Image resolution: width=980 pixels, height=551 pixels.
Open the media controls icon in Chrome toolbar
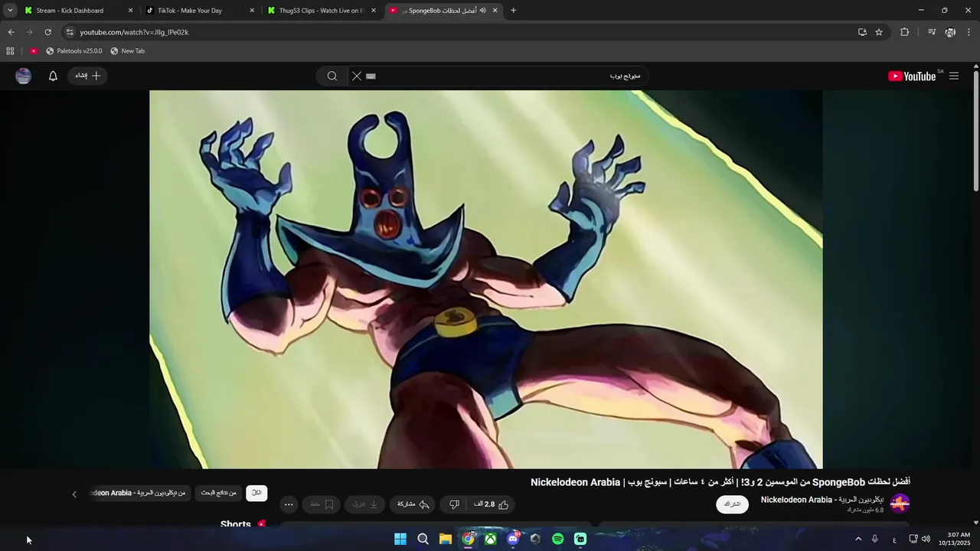click(932, 32)
